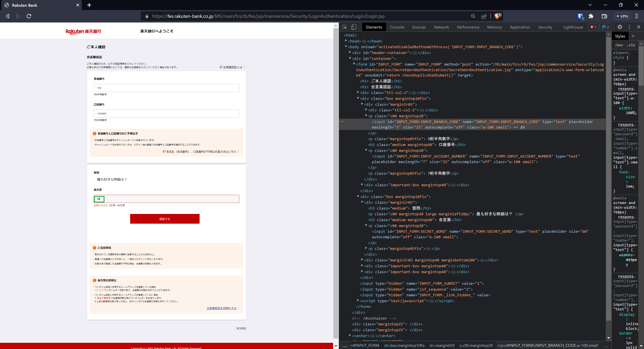
Task: Select the p.c00.margintop20 breadcrumb
Action: (x=476, y=345)
